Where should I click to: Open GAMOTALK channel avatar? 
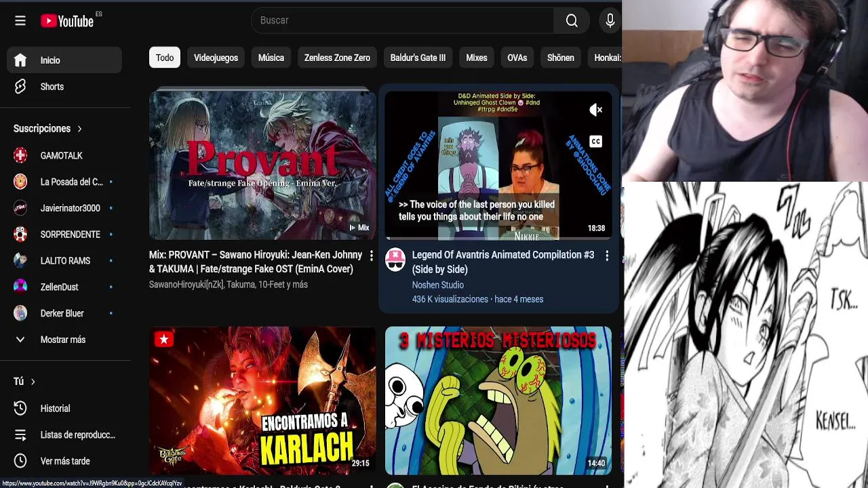tap(20, 155)
